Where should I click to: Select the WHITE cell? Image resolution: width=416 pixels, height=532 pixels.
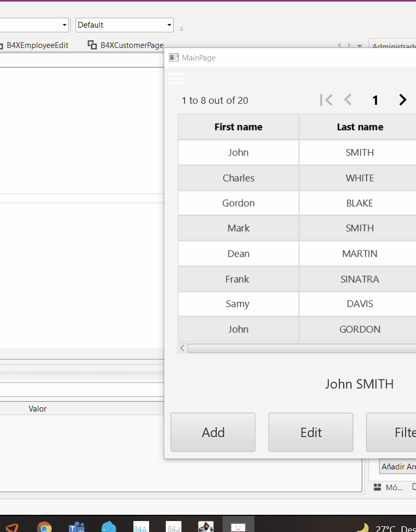point(358,178)
